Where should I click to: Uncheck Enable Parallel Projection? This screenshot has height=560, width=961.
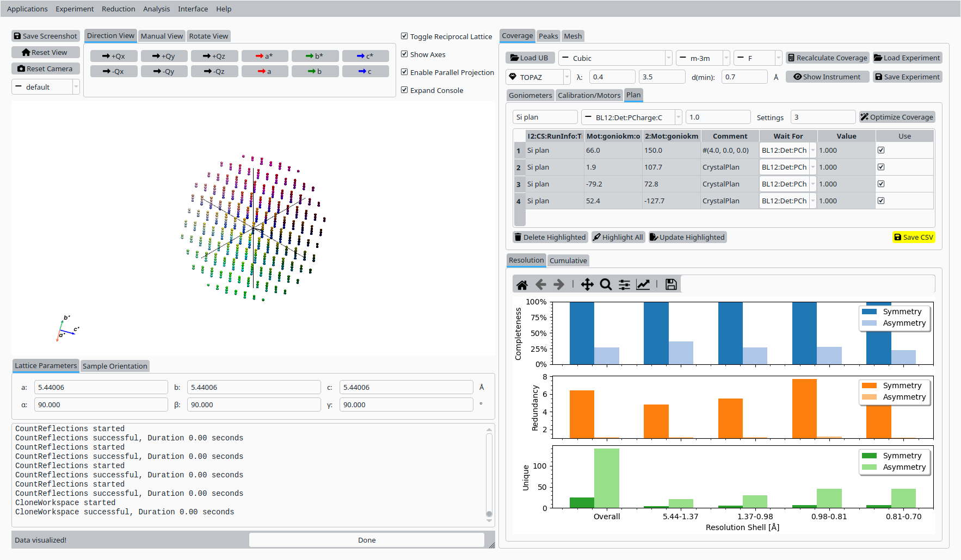coord(404,72)
